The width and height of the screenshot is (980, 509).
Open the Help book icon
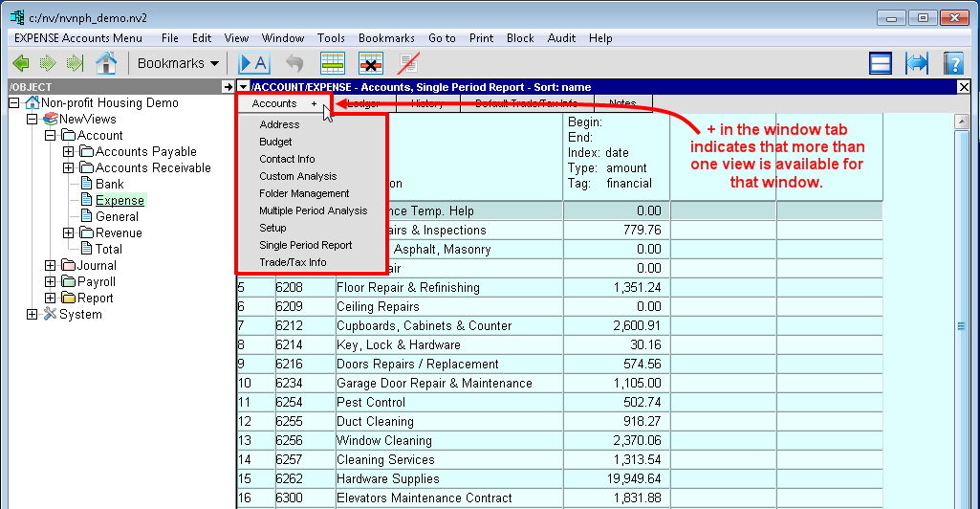pyautogui.click(x=952, y=63)
